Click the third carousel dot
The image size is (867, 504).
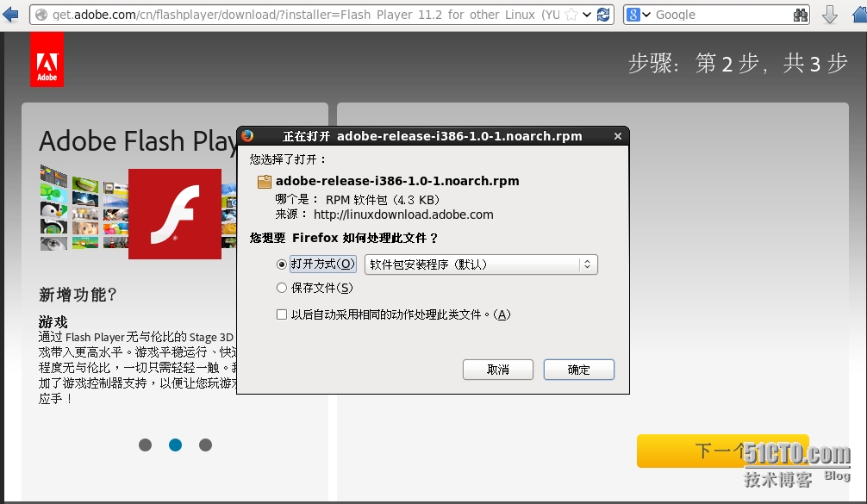206,445
